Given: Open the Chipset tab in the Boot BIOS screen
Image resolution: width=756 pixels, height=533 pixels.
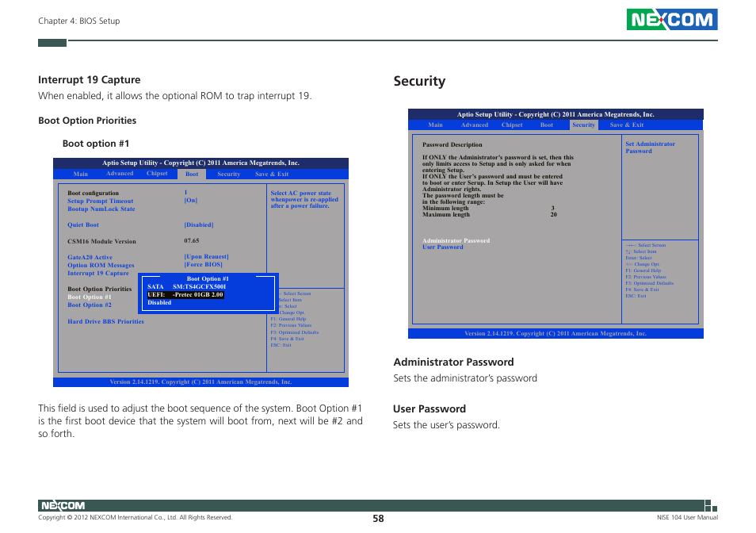Looking at the screenshot, I should [x=157, y=173].
